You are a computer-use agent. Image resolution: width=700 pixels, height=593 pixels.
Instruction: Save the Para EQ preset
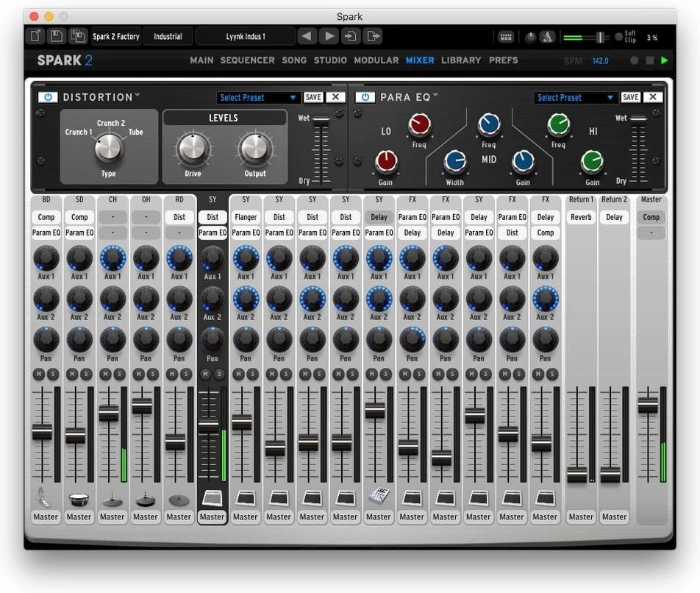(x=630, y=97)
